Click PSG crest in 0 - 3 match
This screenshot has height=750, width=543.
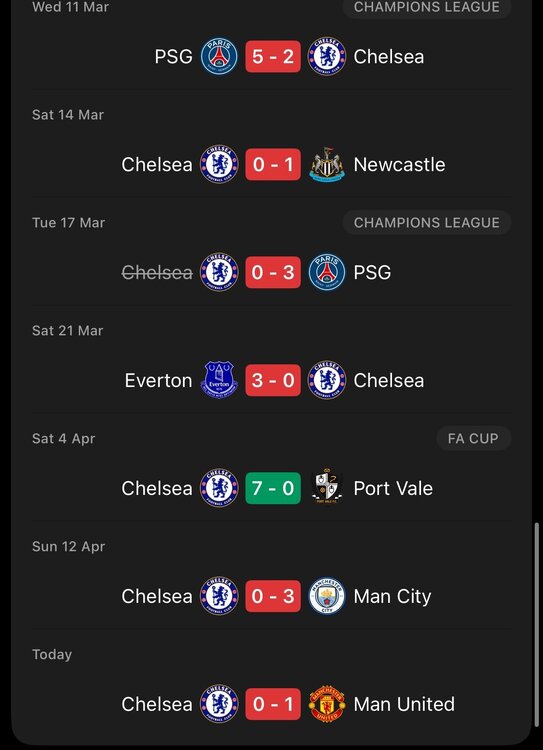point(327,273)
